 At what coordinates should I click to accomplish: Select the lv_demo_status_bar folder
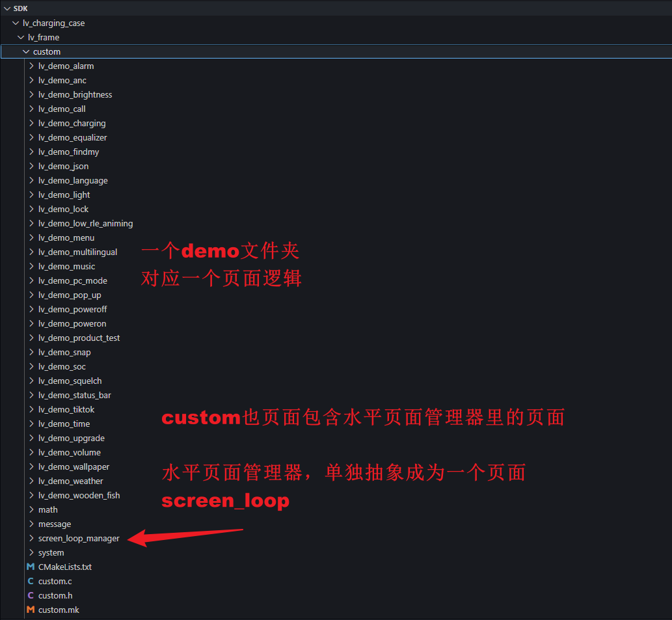[75, 395]
